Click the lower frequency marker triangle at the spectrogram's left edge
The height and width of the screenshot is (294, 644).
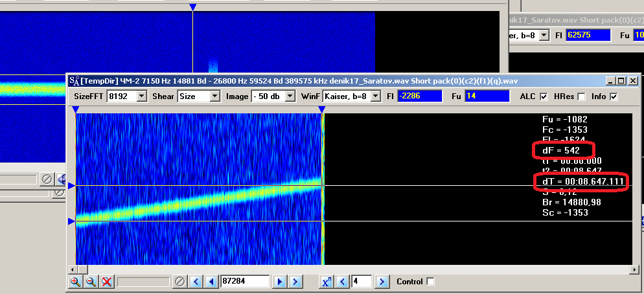coord(71,221)
